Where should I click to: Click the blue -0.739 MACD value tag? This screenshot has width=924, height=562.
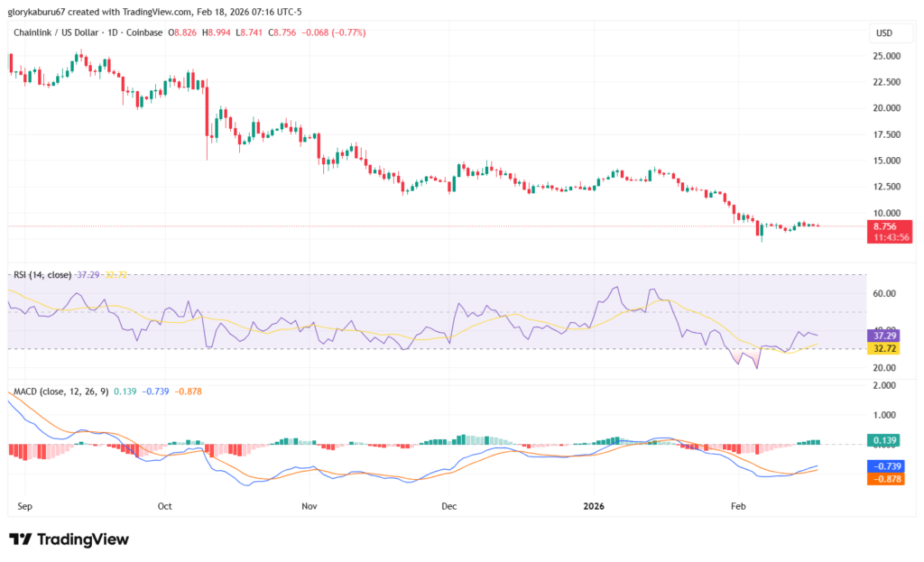886,466
